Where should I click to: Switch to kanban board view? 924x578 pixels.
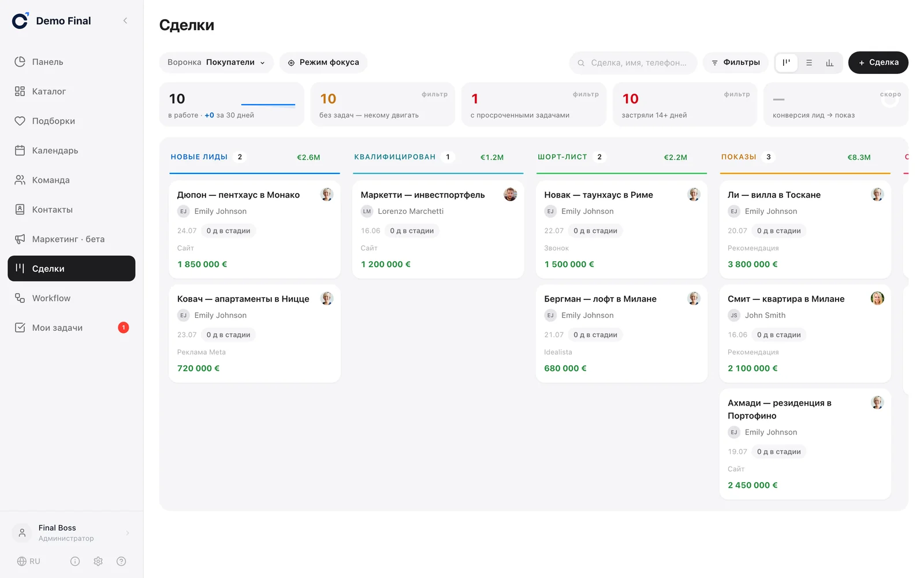click(786, 62)
